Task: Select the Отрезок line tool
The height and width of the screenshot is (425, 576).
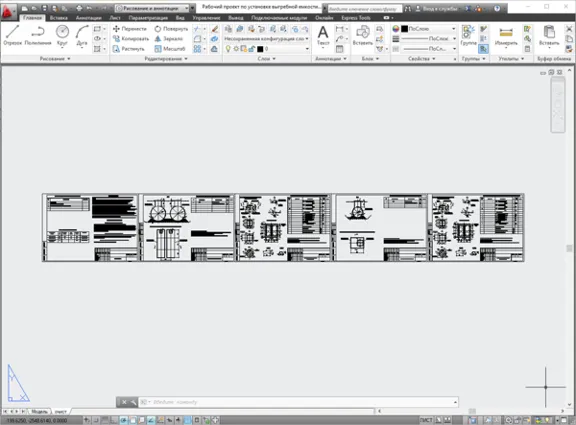Action: pyautogui.click(x=12, y=35)
